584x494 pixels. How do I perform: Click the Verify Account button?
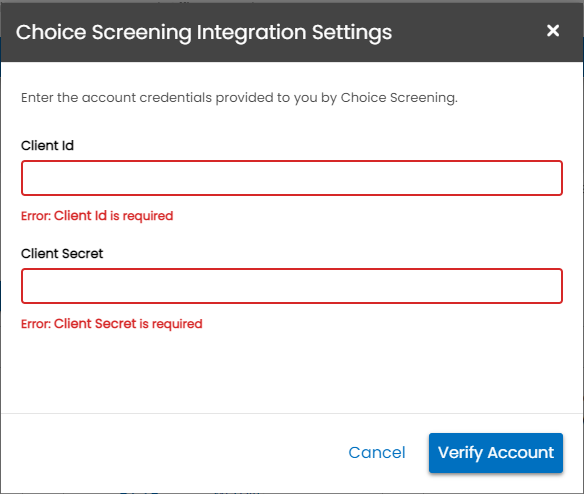(496, 453)
